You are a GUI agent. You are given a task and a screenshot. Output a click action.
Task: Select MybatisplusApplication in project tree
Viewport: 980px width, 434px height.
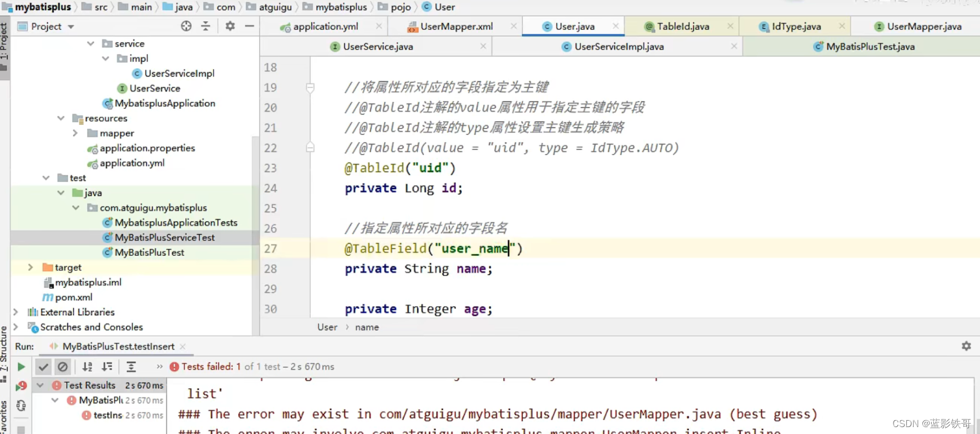coord(159,103)
